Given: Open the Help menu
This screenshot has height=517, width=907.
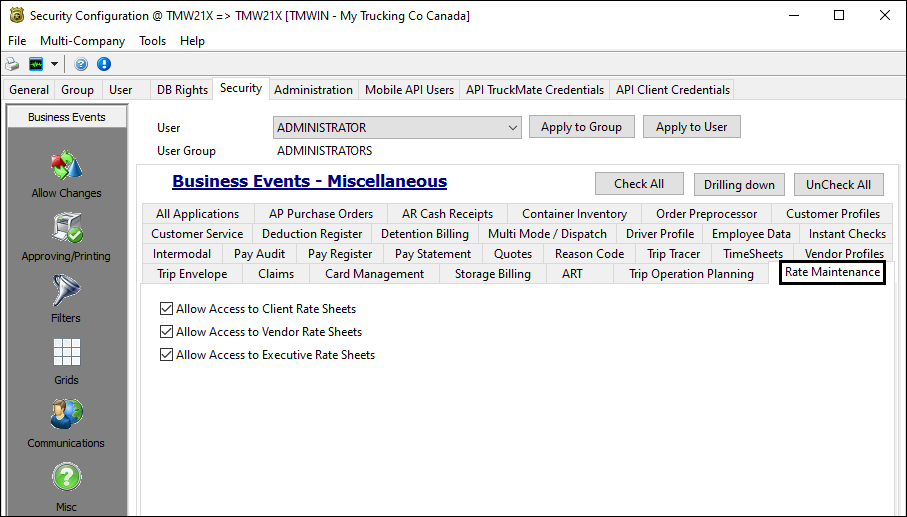Looking at the screenshot, I should tap(192, 41).
